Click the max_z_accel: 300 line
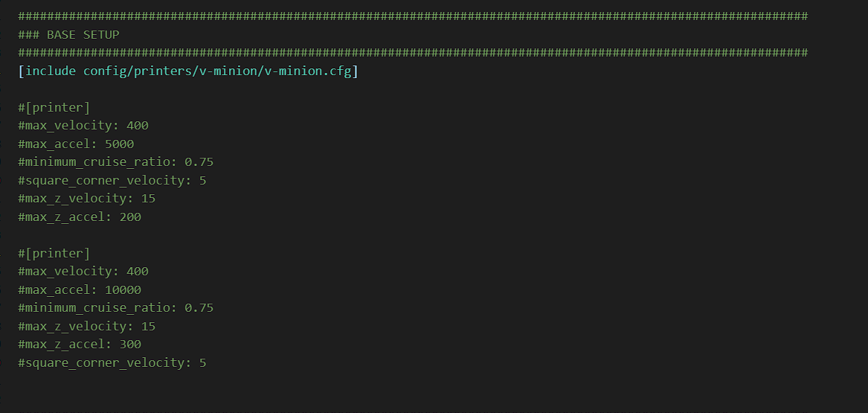The height and width of the screenshot is (413, 868). (x=80, y=345)
